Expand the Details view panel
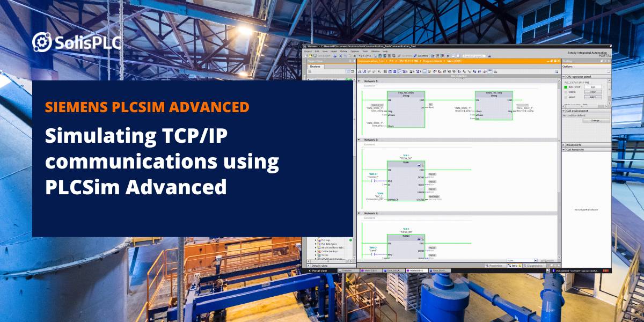This screenshot has width=644, height=322. pyautogui.click(x=308, y=266)
